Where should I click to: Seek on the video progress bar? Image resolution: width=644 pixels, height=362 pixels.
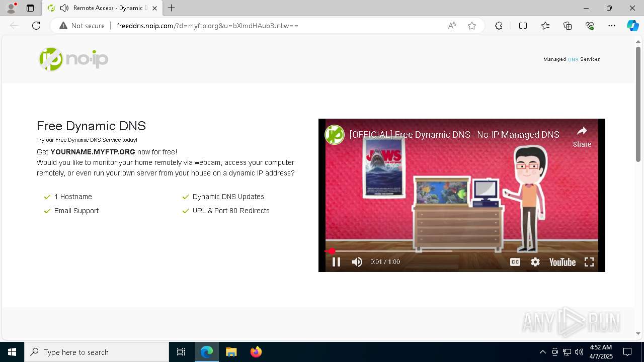coord(462,251)
